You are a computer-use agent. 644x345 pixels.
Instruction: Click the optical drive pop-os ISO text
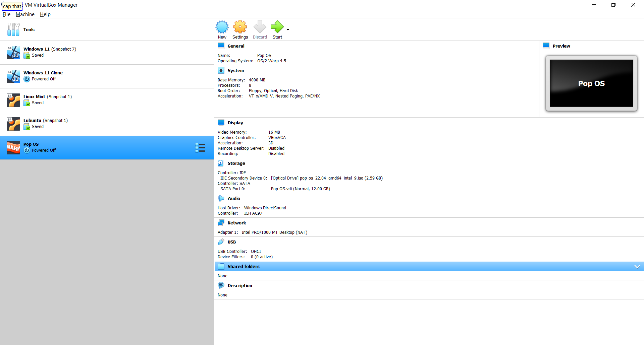327,178
